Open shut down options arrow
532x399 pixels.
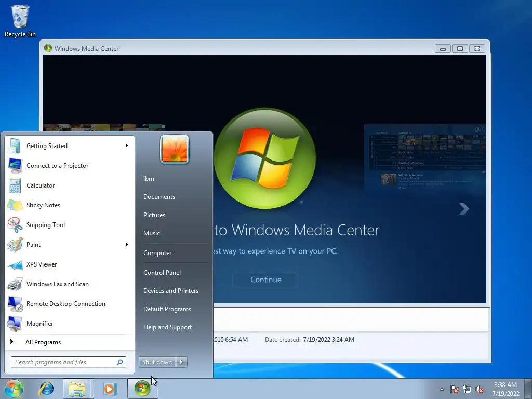point(181,362)
